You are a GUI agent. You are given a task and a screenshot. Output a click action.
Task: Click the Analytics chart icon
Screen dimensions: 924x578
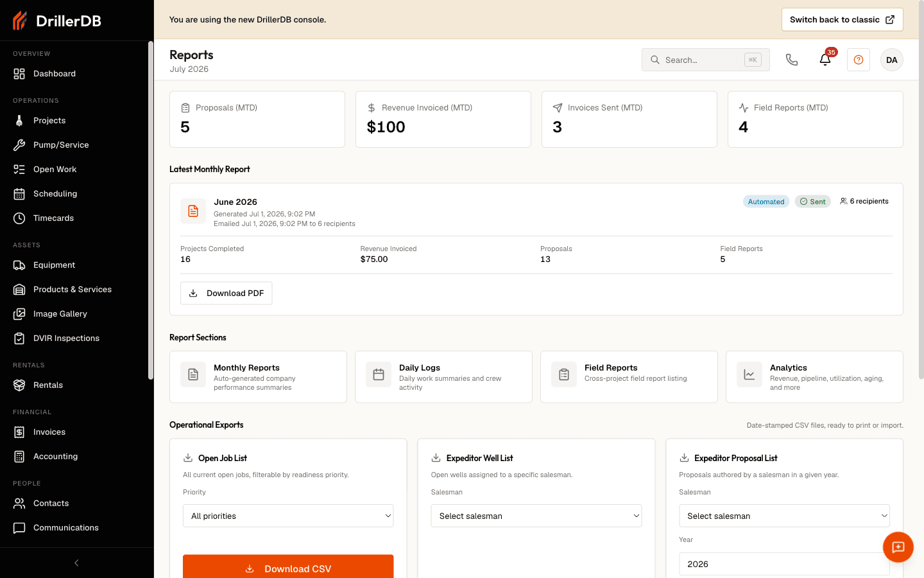(749, 374)
